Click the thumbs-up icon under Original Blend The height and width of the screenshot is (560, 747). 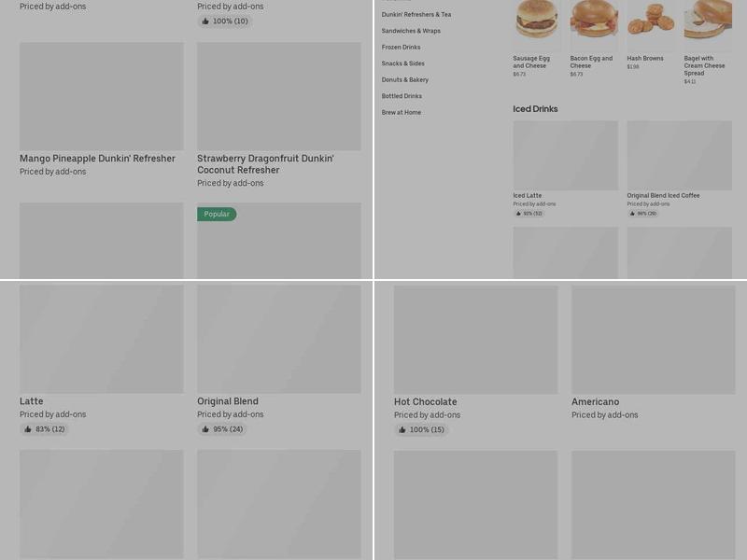pyautogui.click(x=205, y=429)
